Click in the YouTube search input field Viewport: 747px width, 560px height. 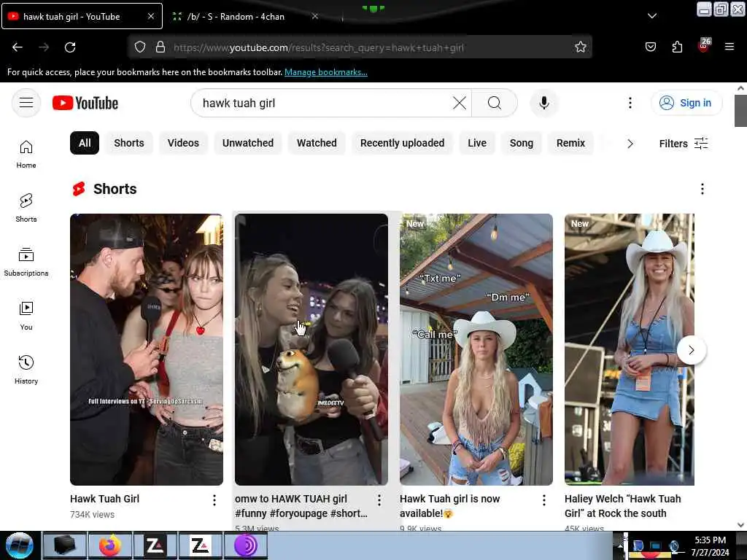click(324, 103)
